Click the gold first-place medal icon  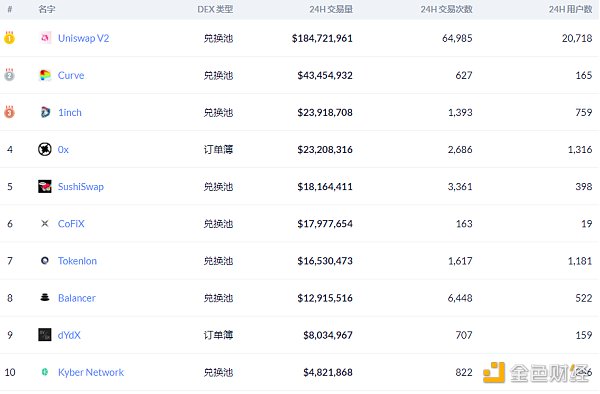click(x=10, y=38)
